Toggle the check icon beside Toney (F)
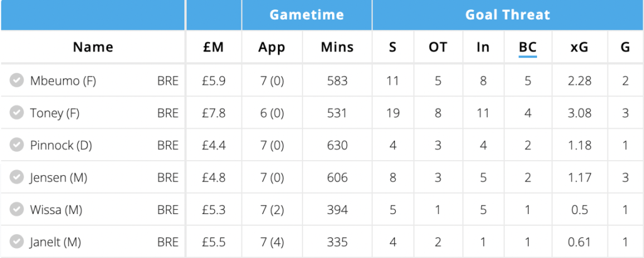 pos(17,113)
